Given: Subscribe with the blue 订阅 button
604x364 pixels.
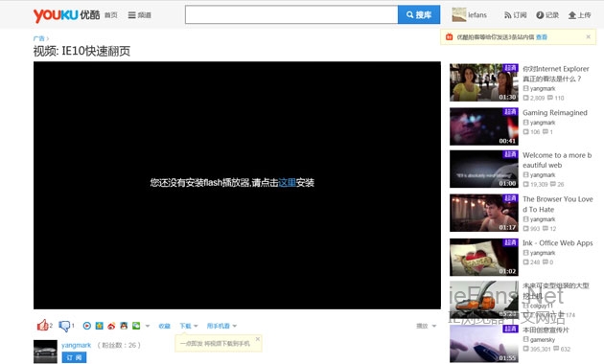Looking at the screenshot, I should coord(74,357).
